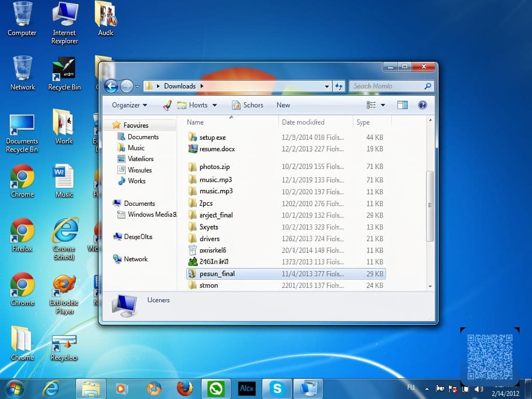Sort by the Date modidied column header
The image size is (532, 399).
pos(303,122)
